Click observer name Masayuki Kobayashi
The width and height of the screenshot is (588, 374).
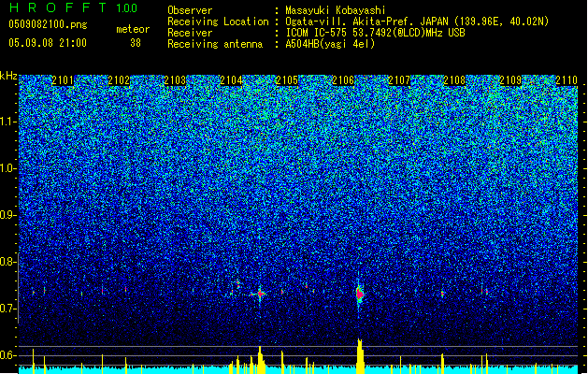click(x=336, y=10)
